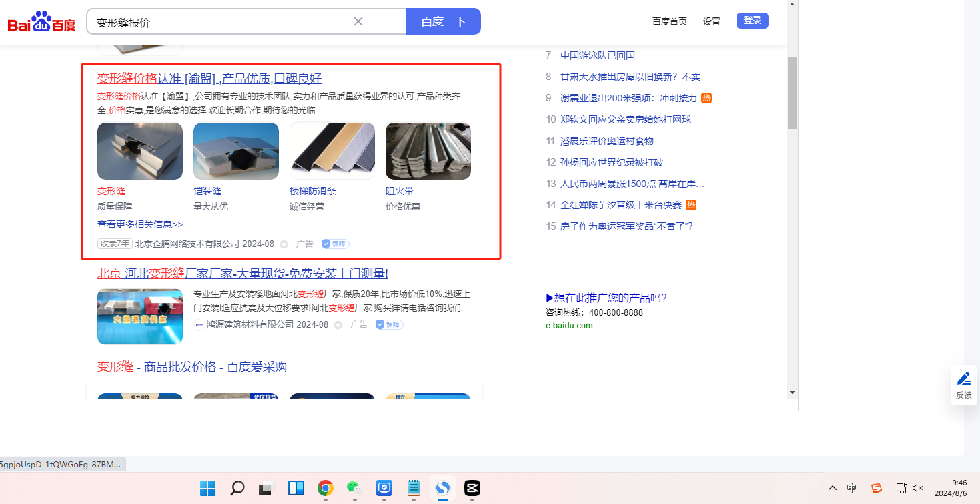Open hot search 中国游泳队已回国
The height and width of the screenshot is (504, 980).
(598, 55)
